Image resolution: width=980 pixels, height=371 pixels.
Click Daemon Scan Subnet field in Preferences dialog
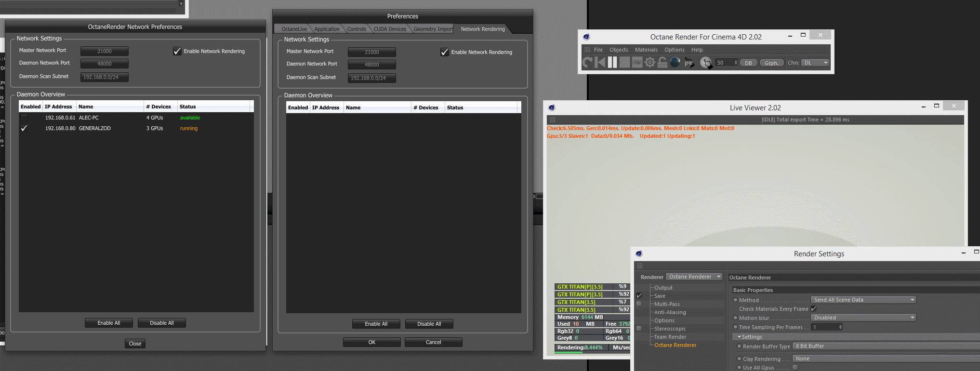coord(372,78)
